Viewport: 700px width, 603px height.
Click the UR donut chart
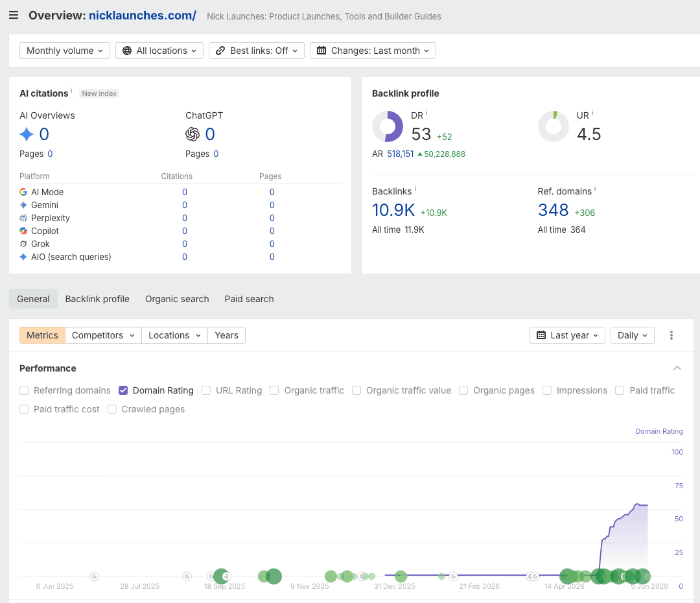[x=553, y=126]
